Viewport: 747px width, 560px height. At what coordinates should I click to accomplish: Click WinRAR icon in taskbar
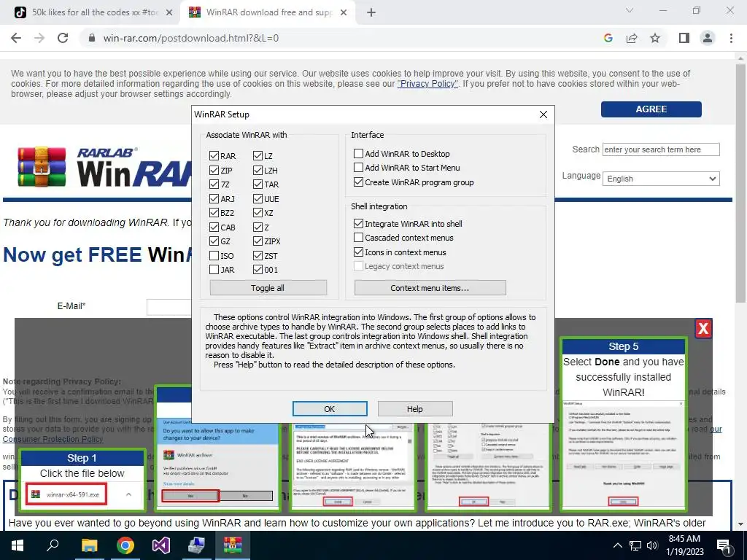click(x=232, y=545)
